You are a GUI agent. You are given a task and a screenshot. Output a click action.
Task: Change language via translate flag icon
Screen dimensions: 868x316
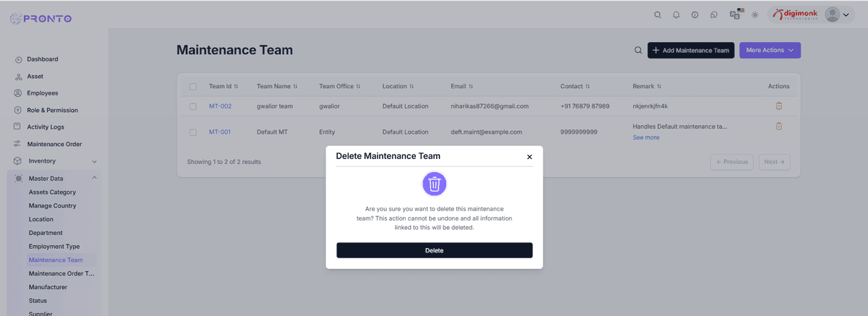(736, 14)
